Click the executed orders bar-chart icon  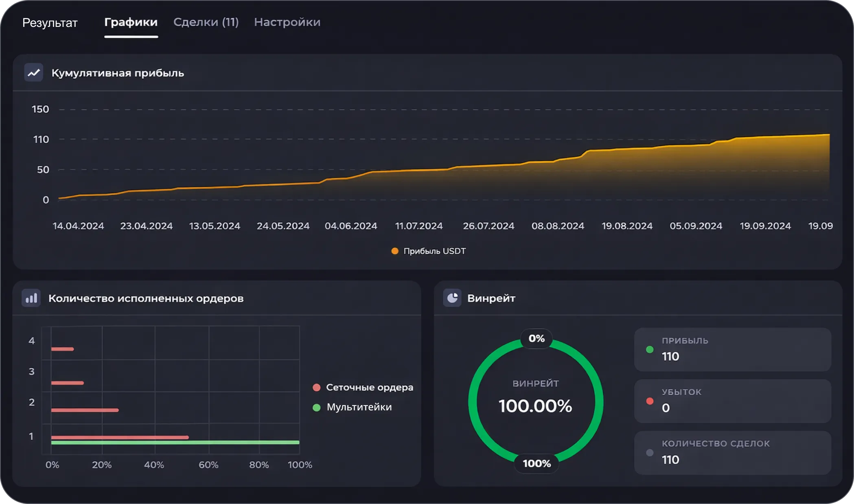31,298
